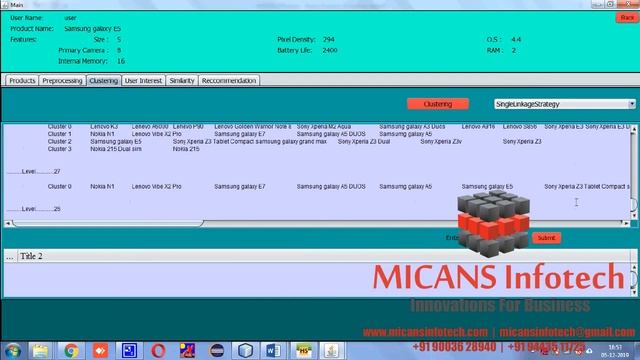Viewport: 640px width, 360px height.
Task: Expand the SingleLinkageStrategy dropdown arrow
Action: [x=632, y=104]
